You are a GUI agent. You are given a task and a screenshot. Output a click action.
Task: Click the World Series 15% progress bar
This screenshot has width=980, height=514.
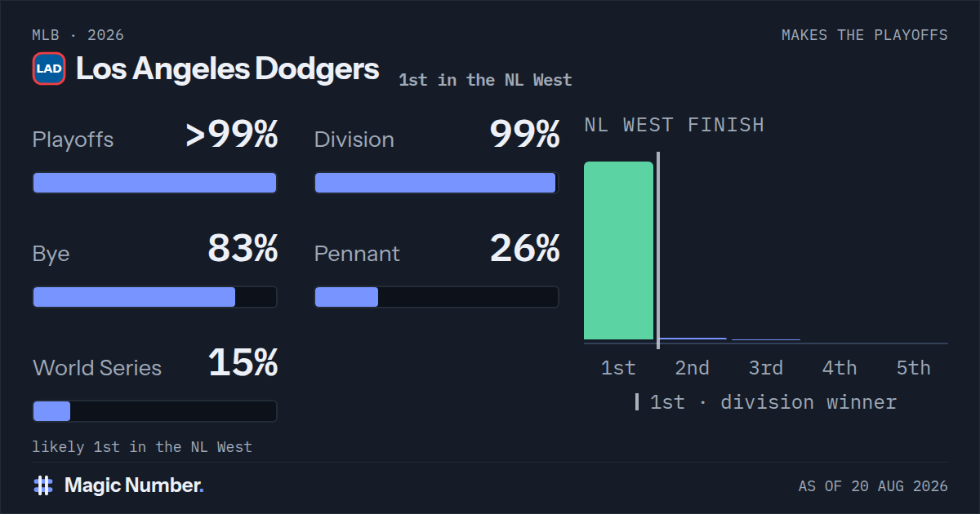(x=154, y=411)
